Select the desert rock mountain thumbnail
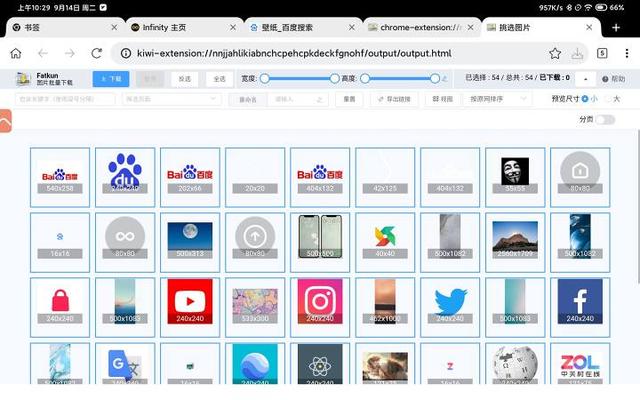Screen dimensions: 640x400 click(x=515, y=242)
